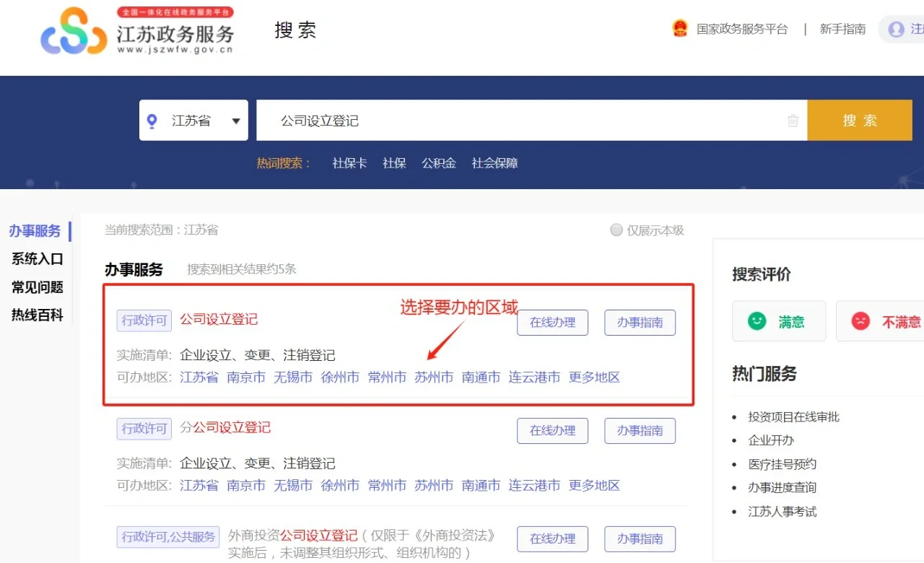Click the trash icon to clear search
Image resolution: width=924 pixels, height=563 pixels.
pos(793,121)
